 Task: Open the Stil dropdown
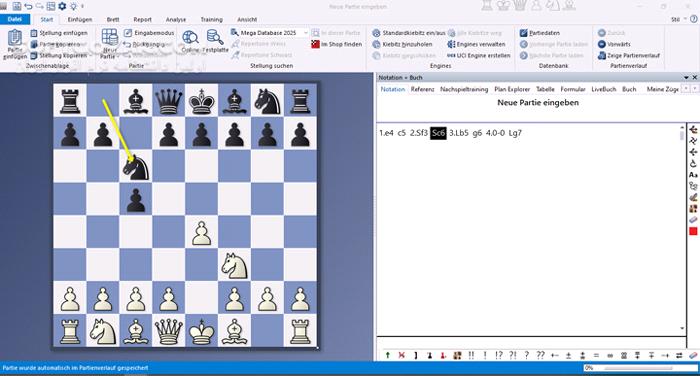(x=678, y=20)
